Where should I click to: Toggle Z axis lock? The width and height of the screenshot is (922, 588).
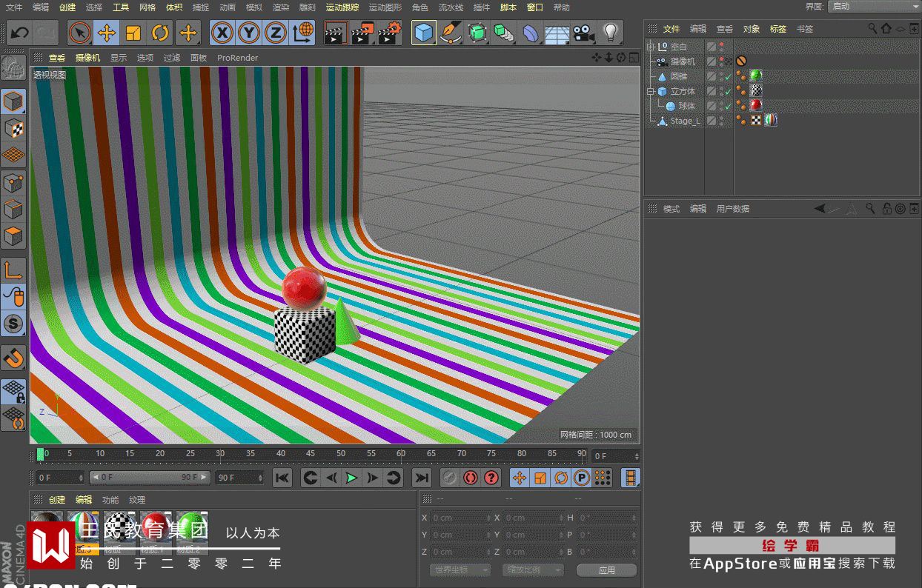[276, 33]
